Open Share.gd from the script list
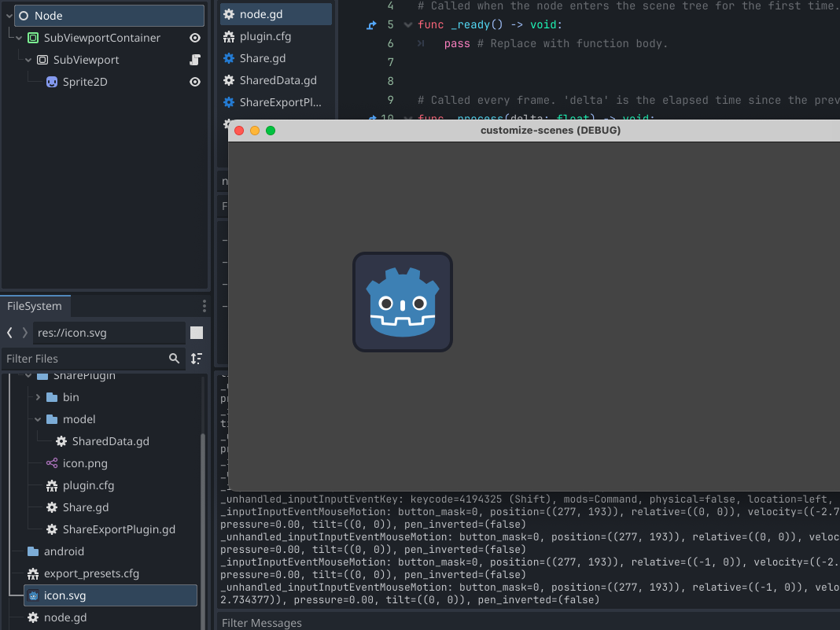 click(x=276, y=58)
